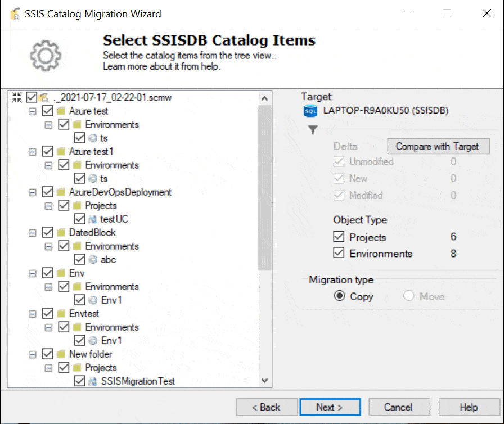Click the Azure test folder icon
This screenshot has width=504, height=424.
coord(61,111)
